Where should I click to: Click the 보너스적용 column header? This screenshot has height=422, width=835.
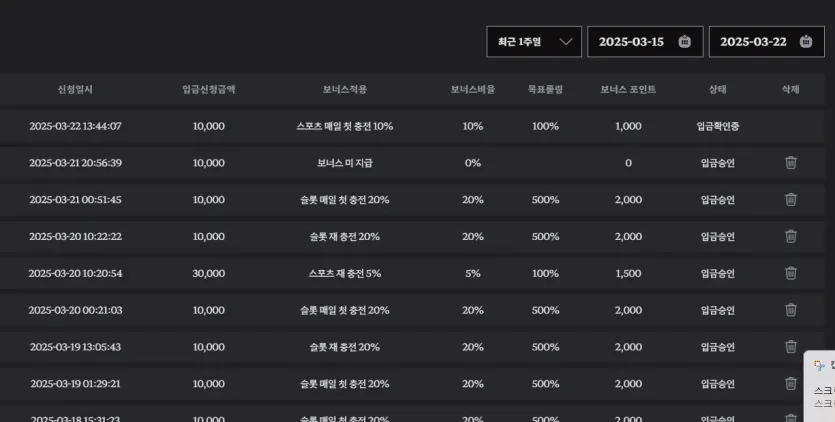pyautogui.click(x=345, y=90)
